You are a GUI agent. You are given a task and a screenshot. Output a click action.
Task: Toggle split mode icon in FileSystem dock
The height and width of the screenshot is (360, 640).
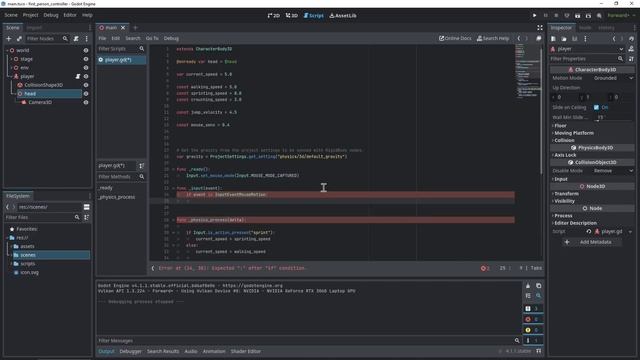pos(87,207)
